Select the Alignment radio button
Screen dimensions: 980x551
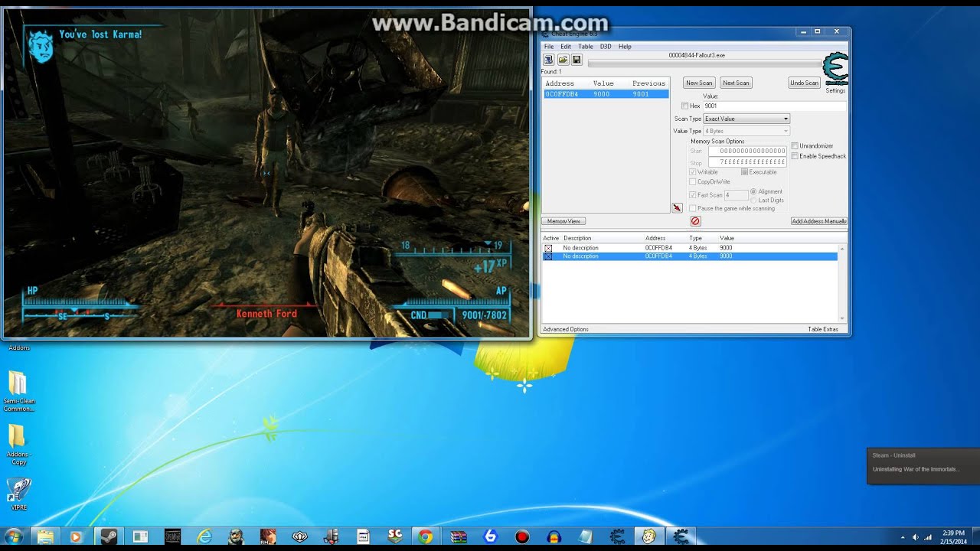pyautogui.click(x=753, y=191)
